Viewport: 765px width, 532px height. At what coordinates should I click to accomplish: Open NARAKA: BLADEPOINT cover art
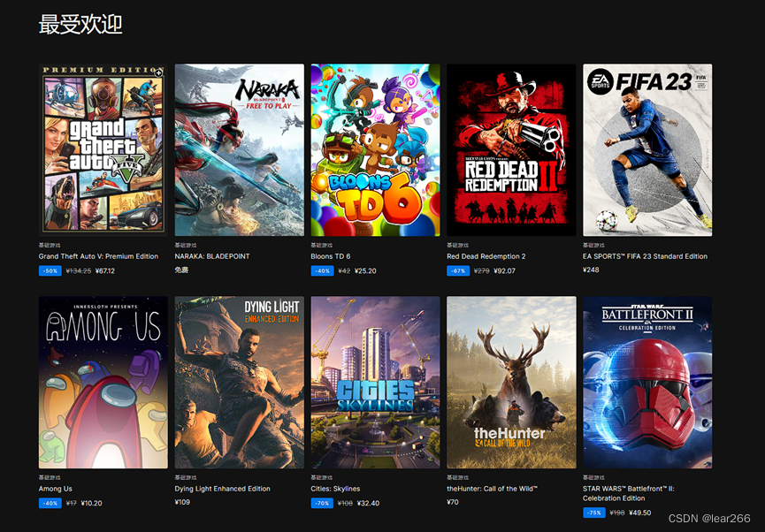click(239, 149)
